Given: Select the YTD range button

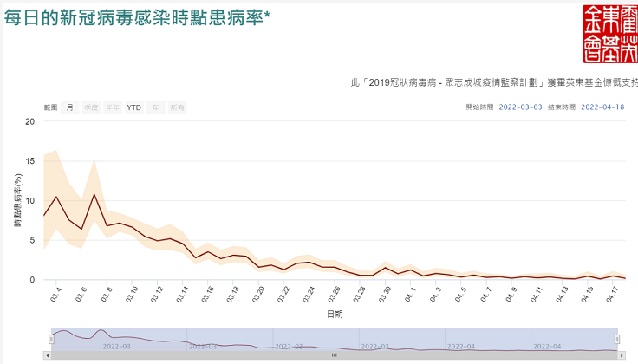Looking at the screenshot, I should 134,107.
